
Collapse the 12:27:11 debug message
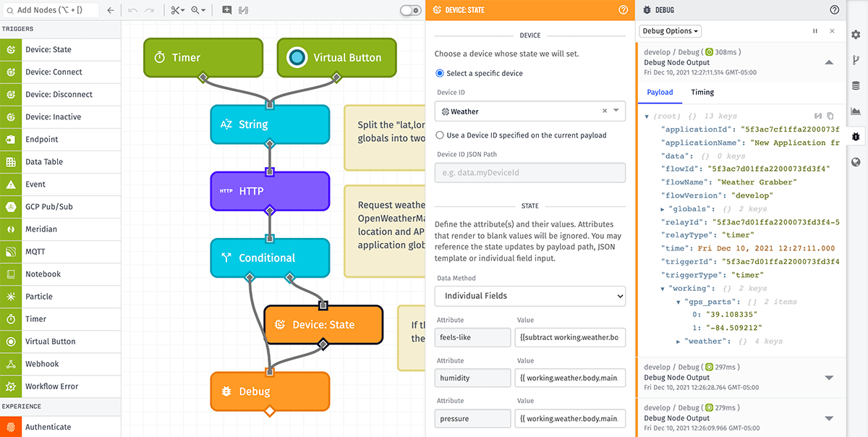(x=829, y=62)
